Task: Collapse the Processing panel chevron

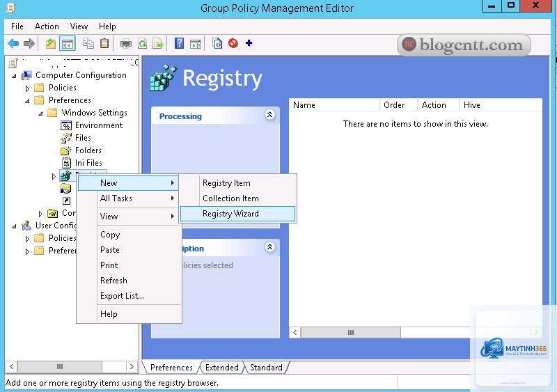Action: 269,114
